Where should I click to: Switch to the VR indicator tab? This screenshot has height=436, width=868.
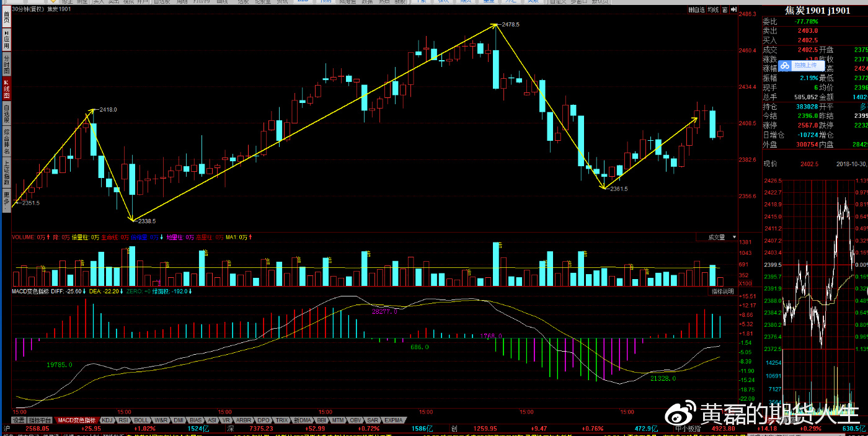tap(226, 420)
